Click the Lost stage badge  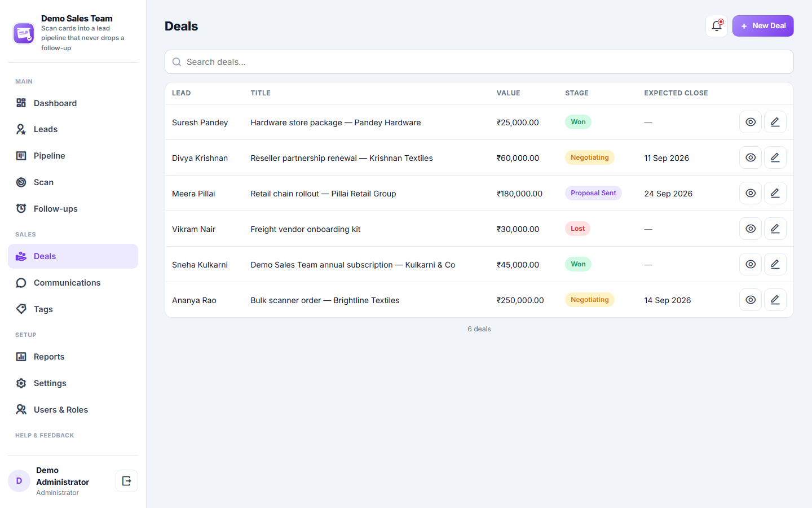577,229
